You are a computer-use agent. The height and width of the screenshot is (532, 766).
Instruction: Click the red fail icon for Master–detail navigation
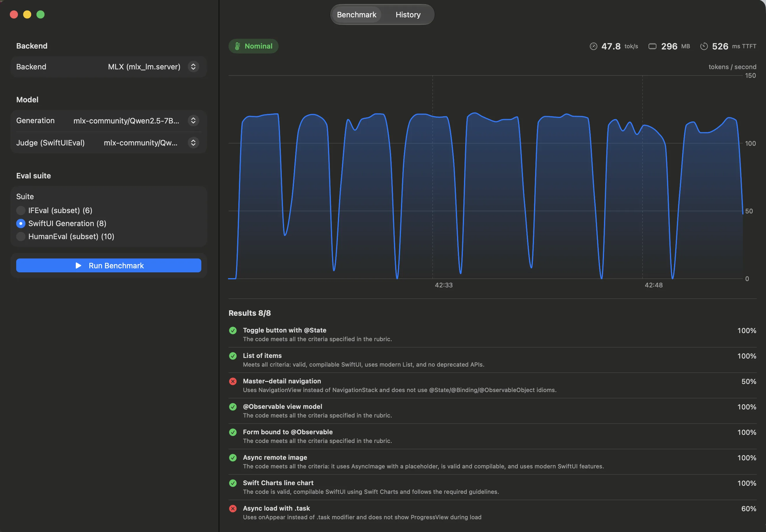pyautogui.click(x=233, y=381)
